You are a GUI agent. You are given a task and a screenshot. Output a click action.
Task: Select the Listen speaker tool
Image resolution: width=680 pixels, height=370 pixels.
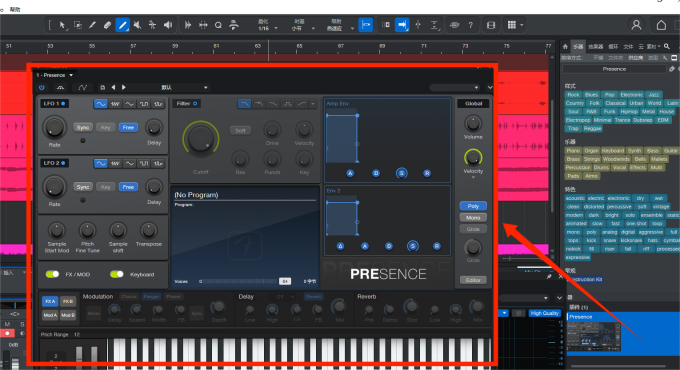pyautogui.click(x=168, y=25)
